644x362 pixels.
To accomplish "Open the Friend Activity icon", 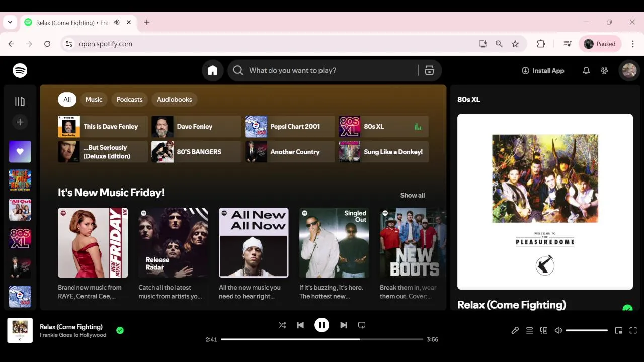I will pyautogui.click(x=604, y=71).
